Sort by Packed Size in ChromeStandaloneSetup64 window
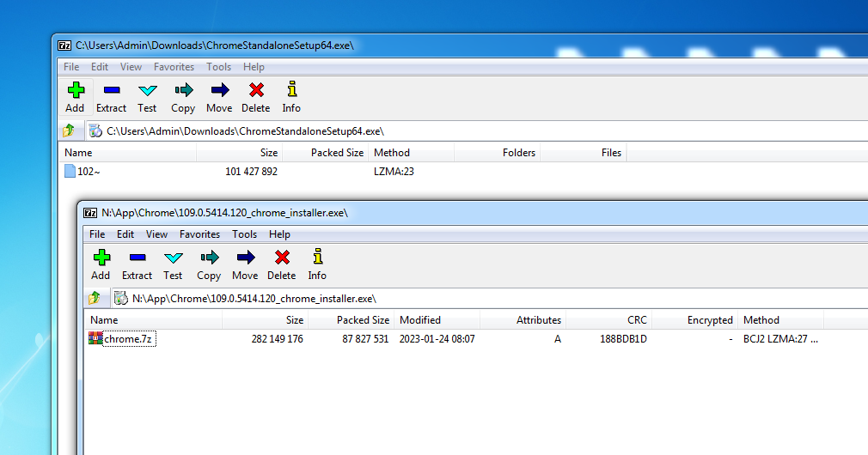868x455 pixels. 326,153
